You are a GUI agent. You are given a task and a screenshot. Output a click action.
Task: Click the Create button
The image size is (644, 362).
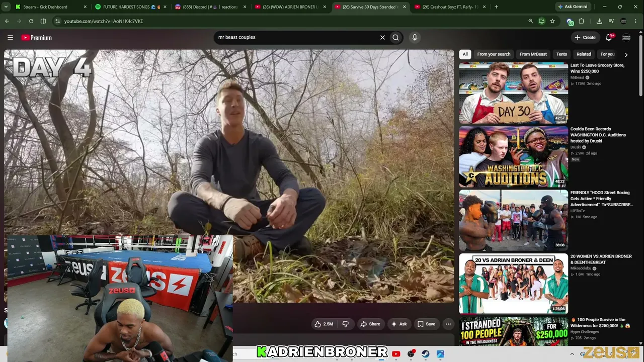(585, 37)
